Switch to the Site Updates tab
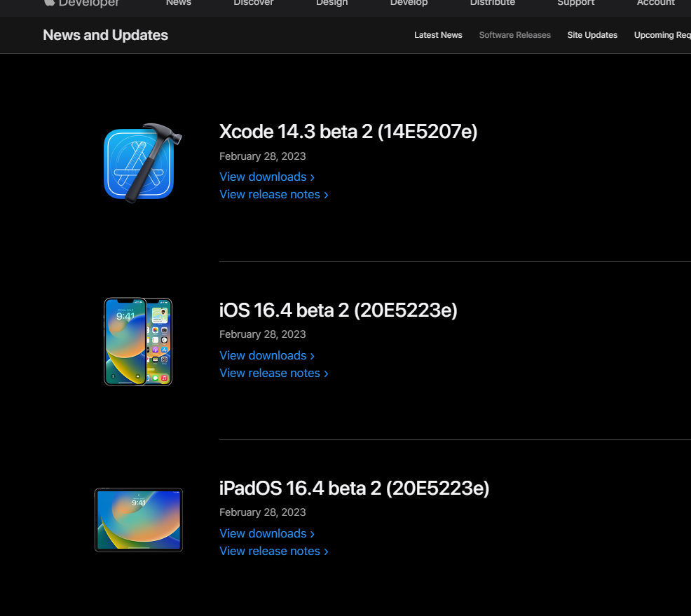 click(592, 35)
